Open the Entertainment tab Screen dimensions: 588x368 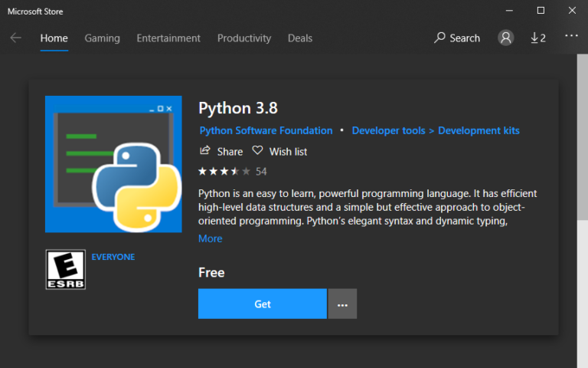click(168, 38)
